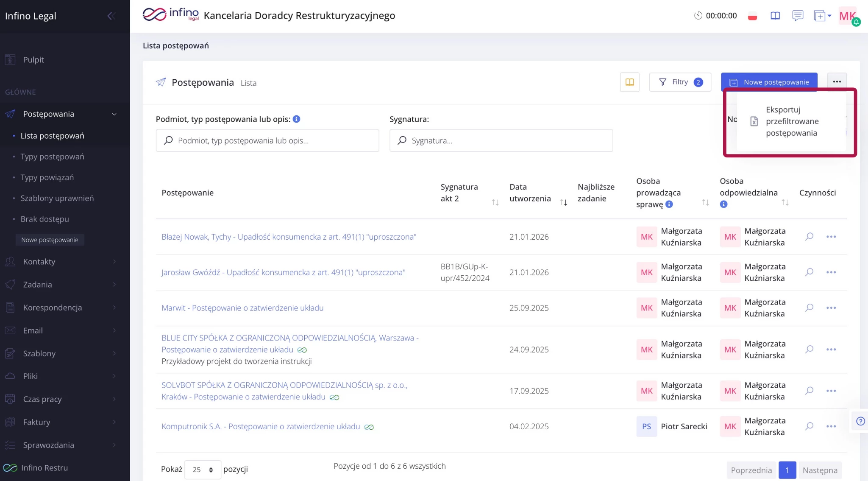This screenshot has width=868, height=481.
Task: Open the book guide icon beside Filtry
Action: 629,82
